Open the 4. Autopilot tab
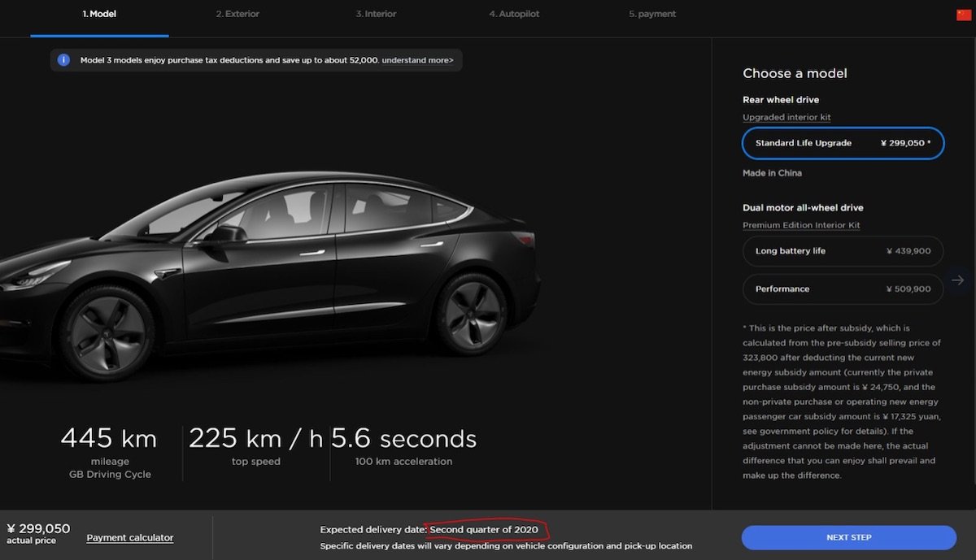 click(514, 15)
